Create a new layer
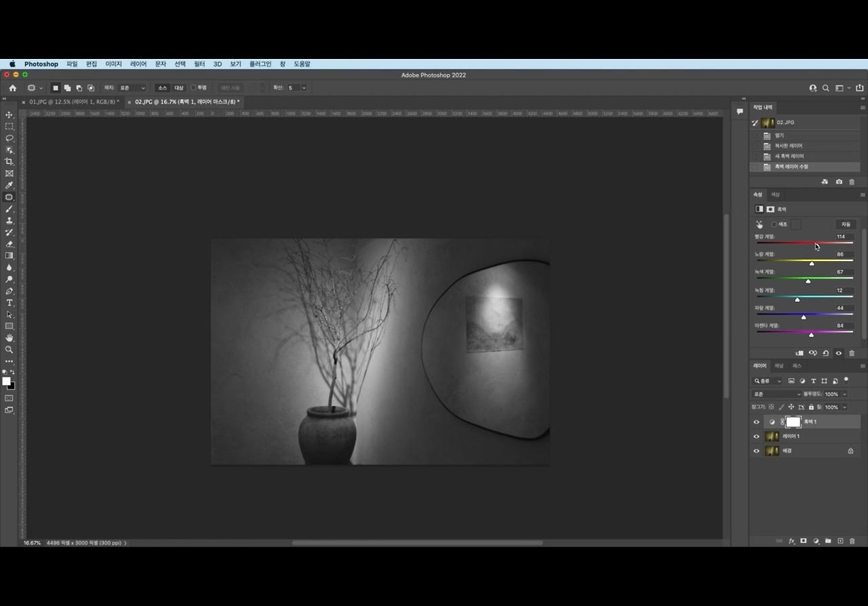 tap(840, 541)
